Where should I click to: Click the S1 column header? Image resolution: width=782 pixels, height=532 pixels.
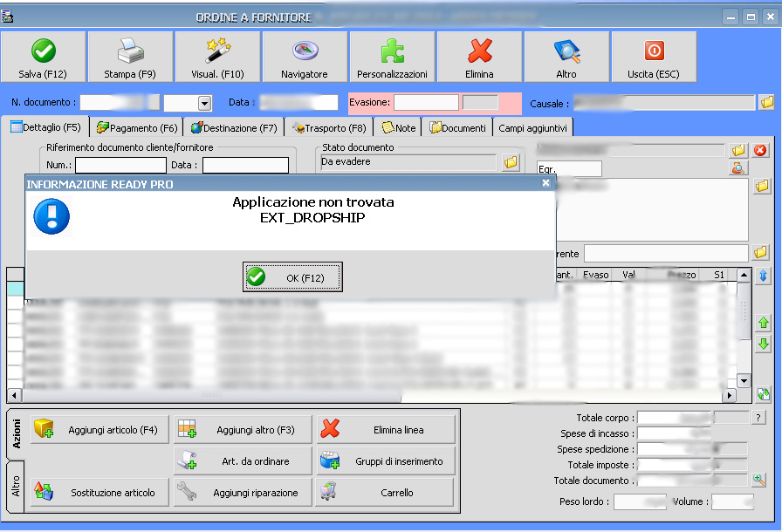click(718, 275)
